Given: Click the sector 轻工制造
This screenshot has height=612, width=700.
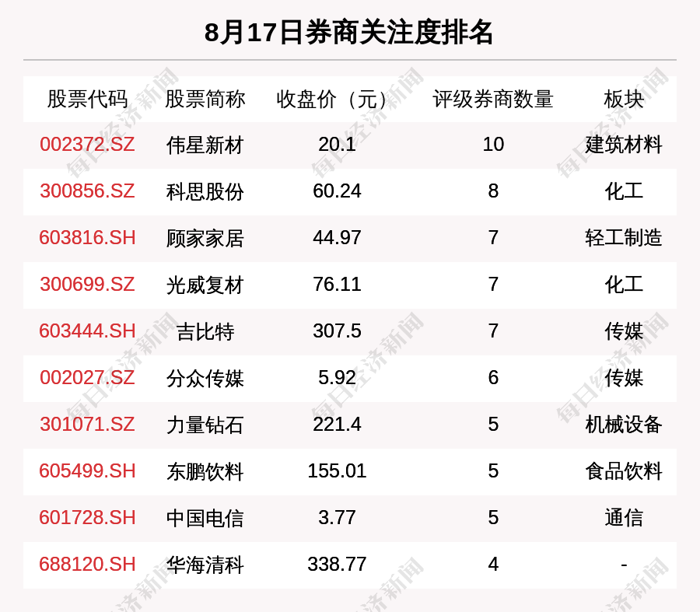Looking at the screenshot, I should pos(624,238).
